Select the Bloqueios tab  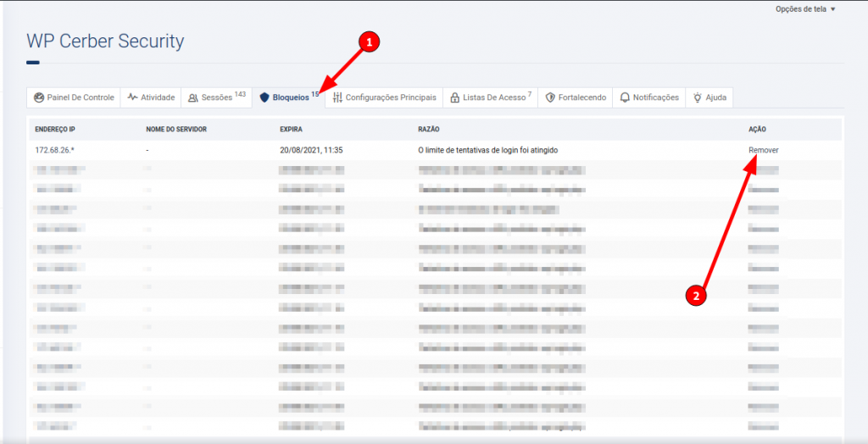288,98
